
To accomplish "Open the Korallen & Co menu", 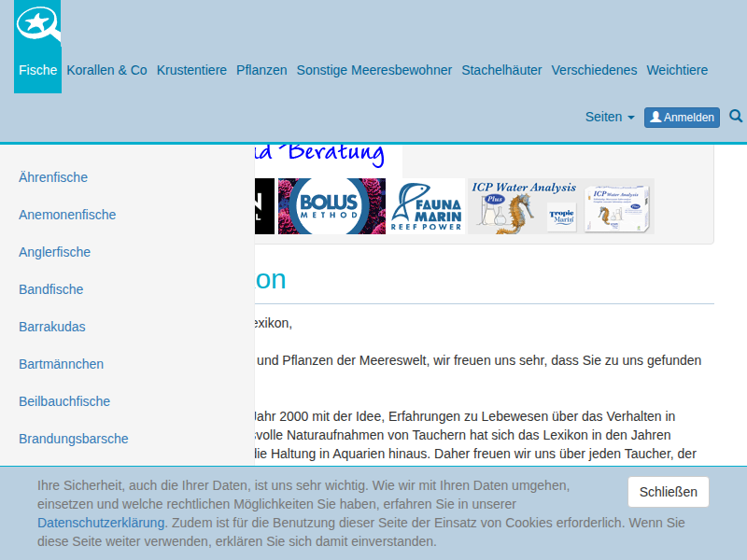I will tap(106, 70).
